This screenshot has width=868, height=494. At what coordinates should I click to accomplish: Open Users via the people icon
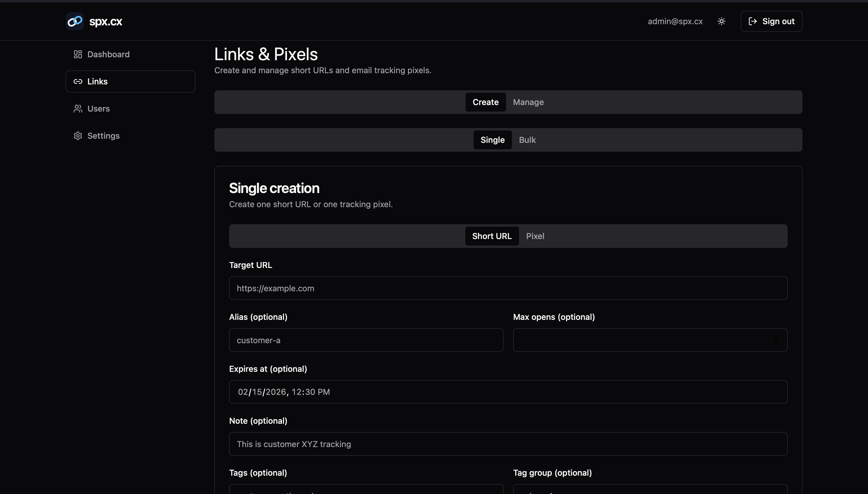pos(78,108)
